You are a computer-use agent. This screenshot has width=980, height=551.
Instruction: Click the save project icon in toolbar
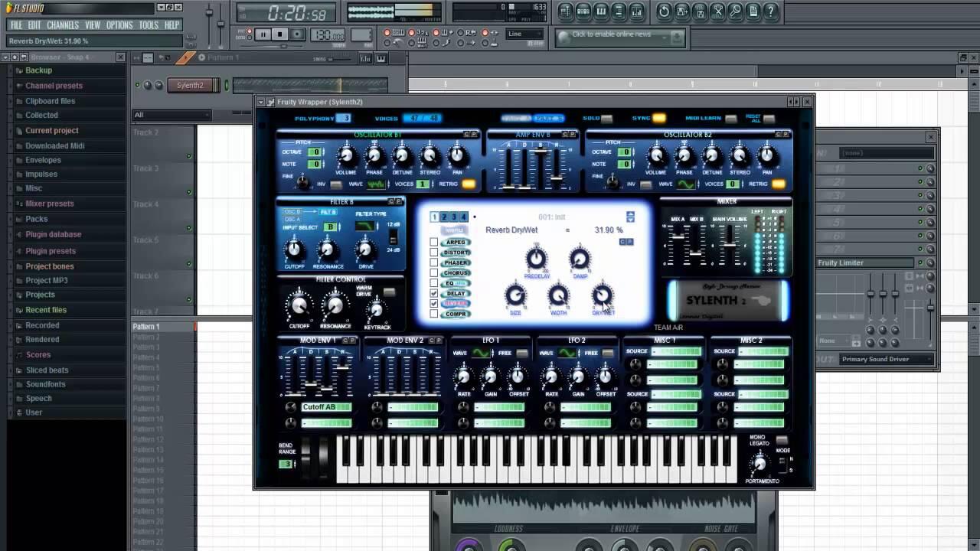(x=682, y=11)
